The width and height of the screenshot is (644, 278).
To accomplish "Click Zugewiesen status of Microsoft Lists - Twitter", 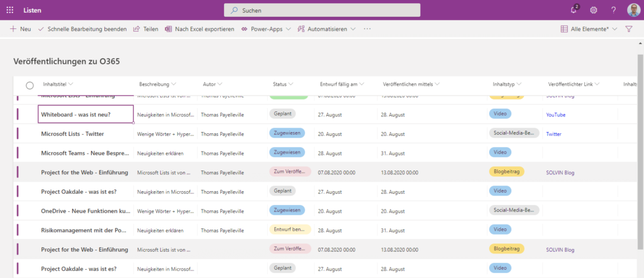I will pos(287,133).
